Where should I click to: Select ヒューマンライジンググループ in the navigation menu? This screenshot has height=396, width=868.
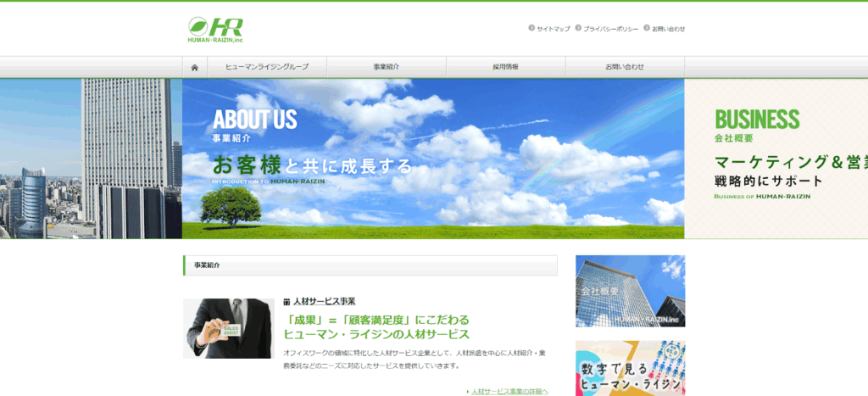pos(267,67)
